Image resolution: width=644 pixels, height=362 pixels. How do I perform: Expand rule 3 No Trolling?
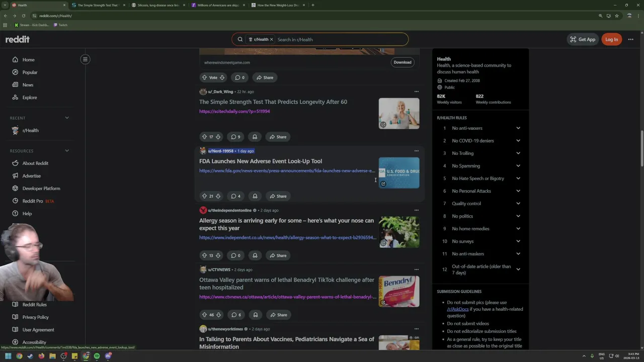[x=518, y=153]
